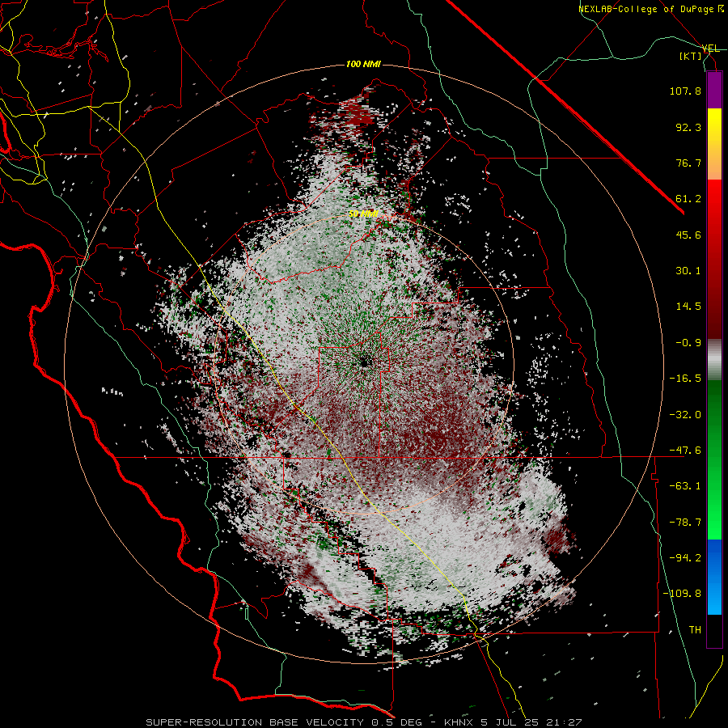728x728 pixels.
Task: Click the 50 NMI range ring label
Action: point(363,214)
